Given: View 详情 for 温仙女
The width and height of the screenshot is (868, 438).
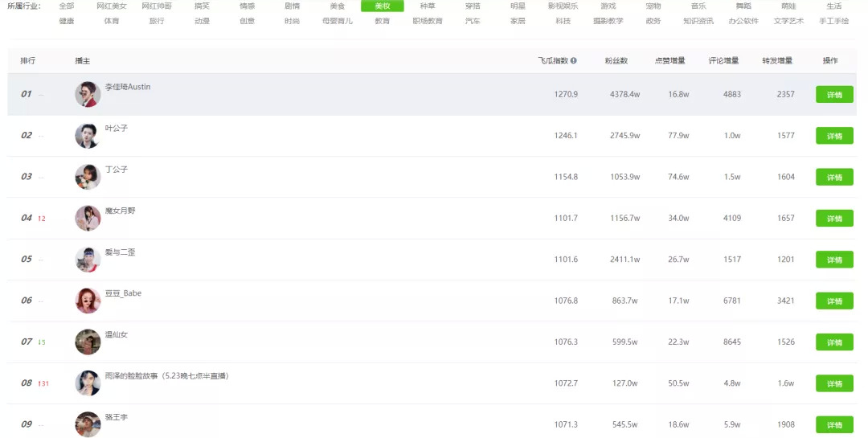Looking at the screenshot, I should pyautogui.click(x=834, y=342).
